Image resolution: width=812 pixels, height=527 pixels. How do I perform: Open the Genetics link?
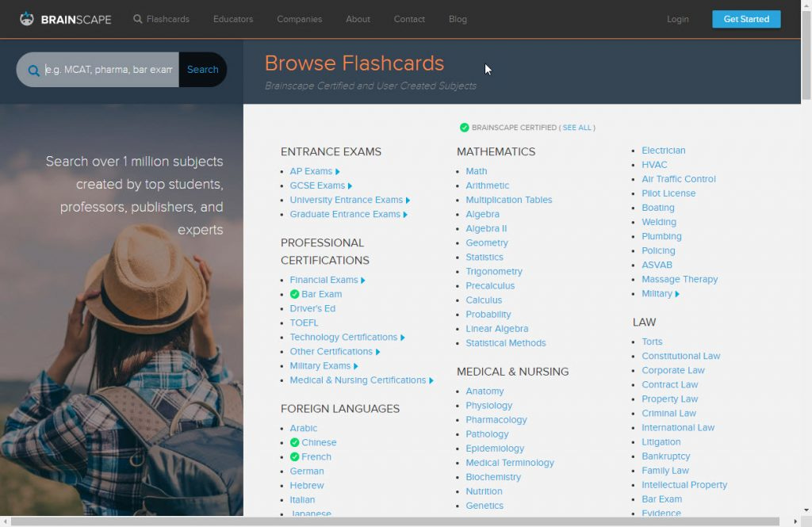pos(485,506)
